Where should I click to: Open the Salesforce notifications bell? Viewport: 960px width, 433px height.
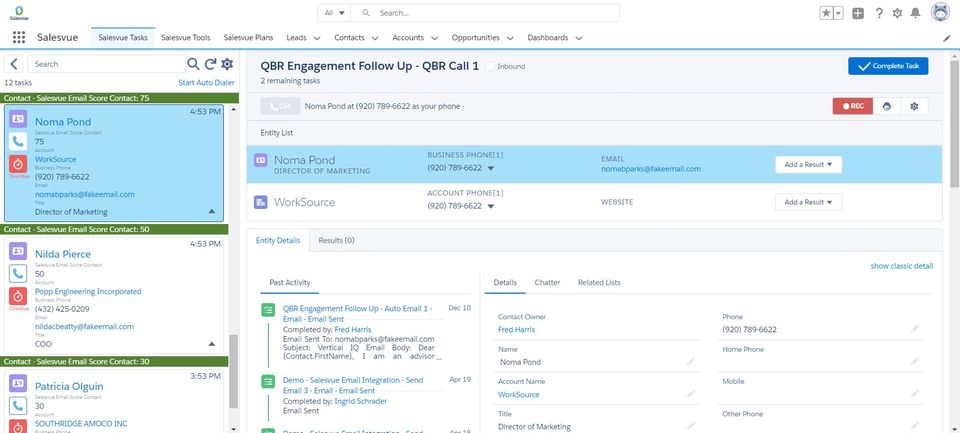(x=915, y=13)
